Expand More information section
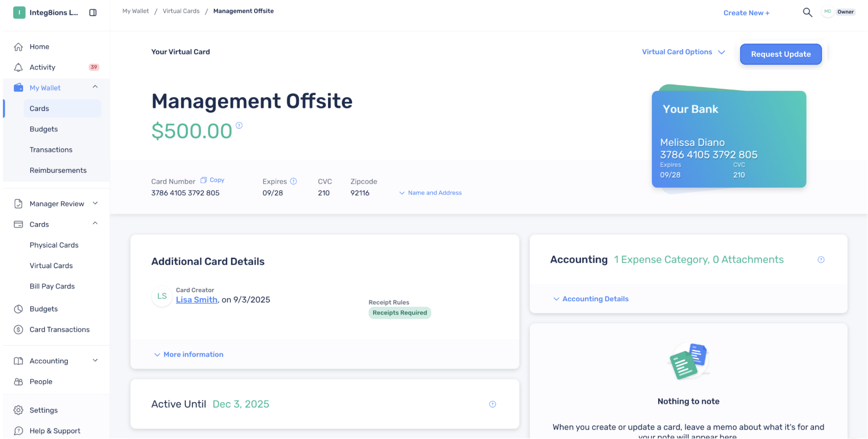The image size is (868, 439). 189,355
